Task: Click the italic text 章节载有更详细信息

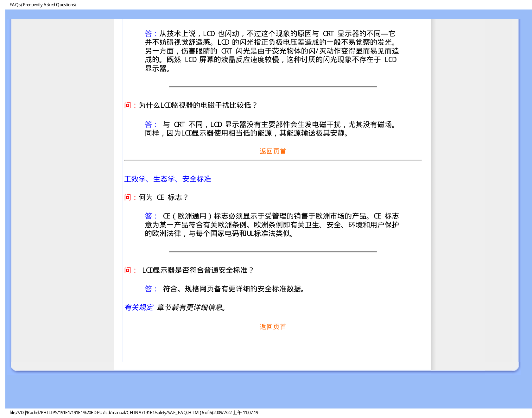Action: pos(192,307)
